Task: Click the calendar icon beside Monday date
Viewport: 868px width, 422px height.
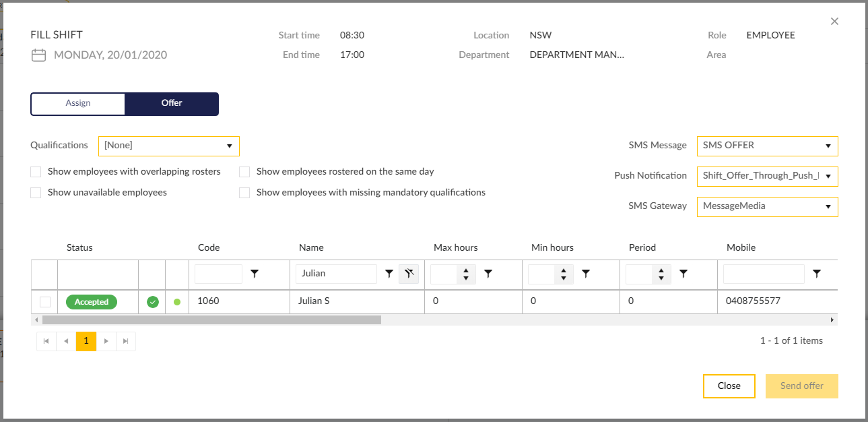Action: click(38, 55)
